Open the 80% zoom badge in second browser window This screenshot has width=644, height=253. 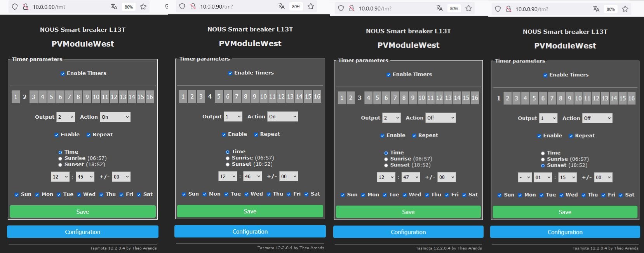296,7
